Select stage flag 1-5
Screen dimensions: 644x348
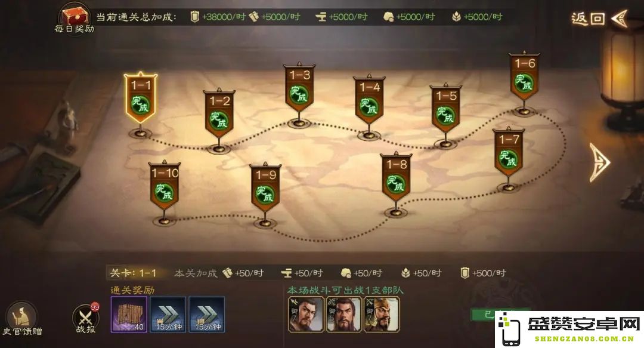tap(445, 109)
